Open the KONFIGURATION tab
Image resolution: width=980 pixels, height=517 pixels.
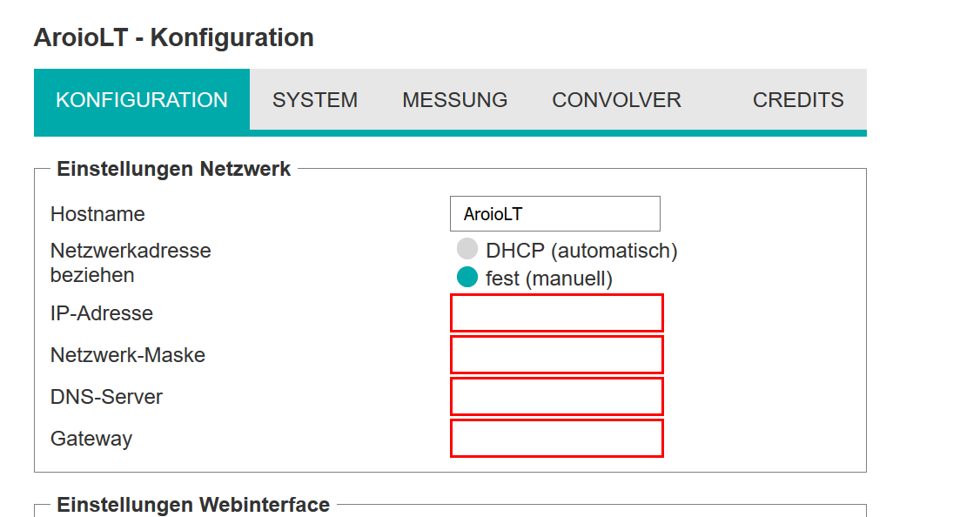(142, 100)
